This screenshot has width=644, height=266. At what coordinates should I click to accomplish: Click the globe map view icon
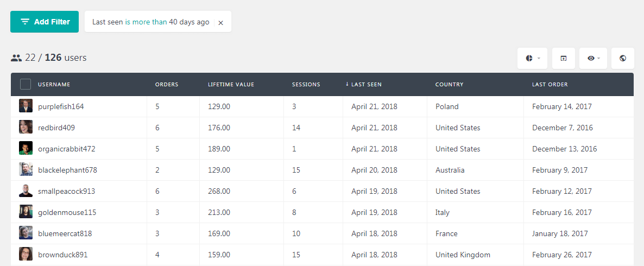(623, 58)
